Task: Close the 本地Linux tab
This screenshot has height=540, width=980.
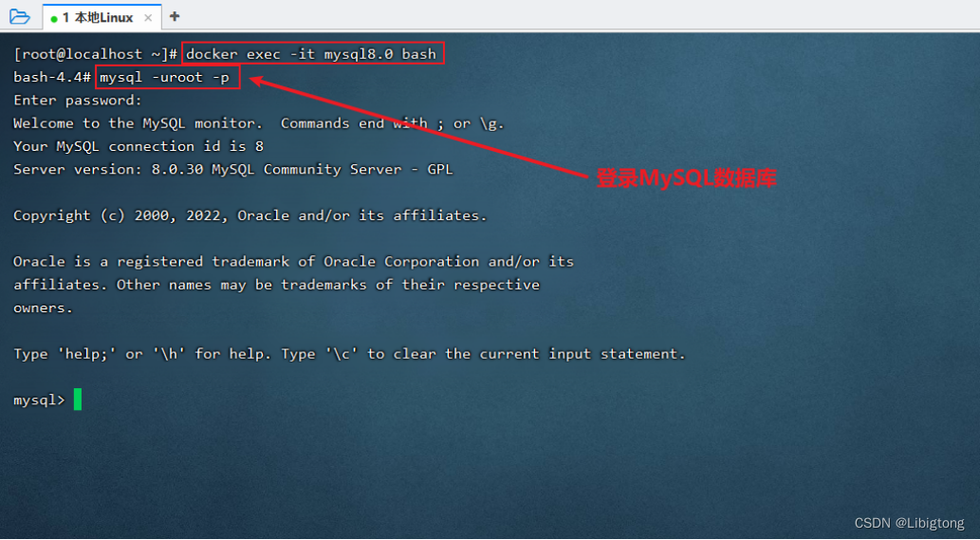Action: click(x=148, y=17)
